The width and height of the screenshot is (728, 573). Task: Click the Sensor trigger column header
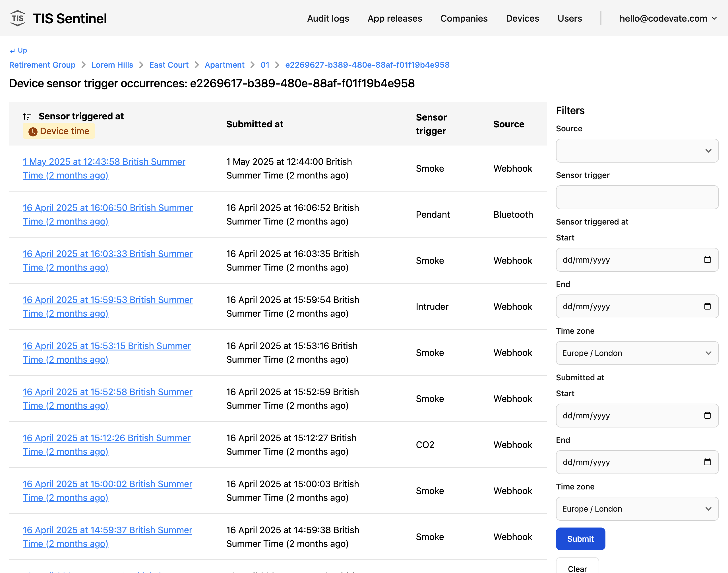(x=431, y=124)
